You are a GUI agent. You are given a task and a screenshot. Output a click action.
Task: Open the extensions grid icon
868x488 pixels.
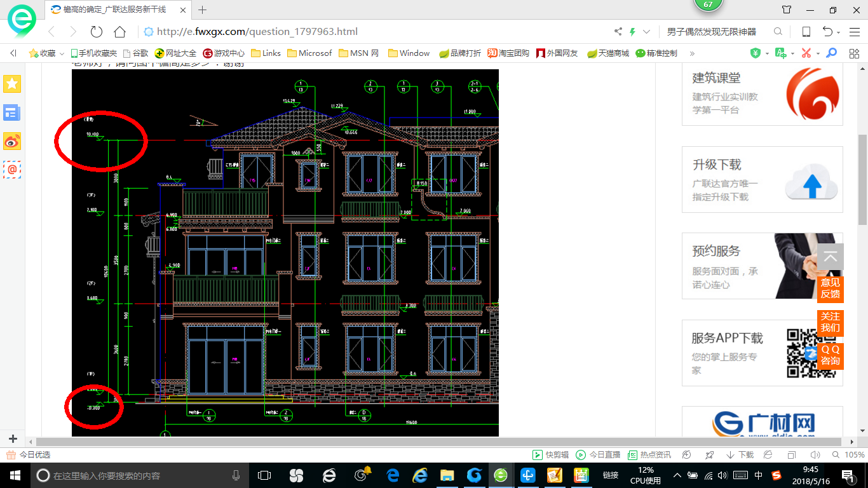click(853, 53)
